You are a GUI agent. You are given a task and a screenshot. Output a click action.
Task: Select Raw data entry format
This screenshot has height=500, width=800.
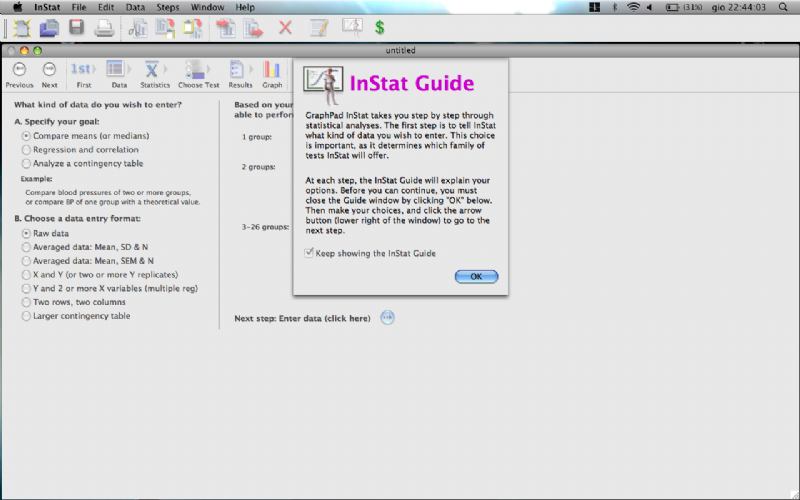pos(26,233)
